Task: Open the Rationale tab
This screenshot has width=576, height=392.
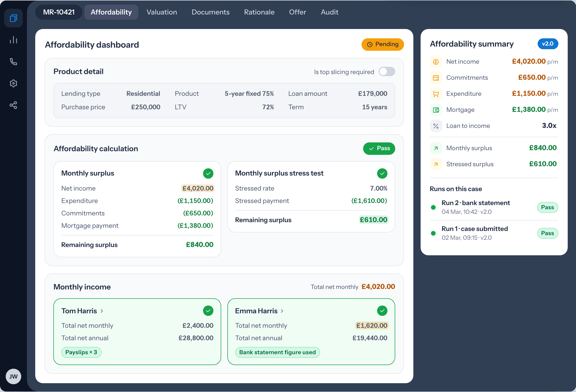Action: (x=259, y=12)
